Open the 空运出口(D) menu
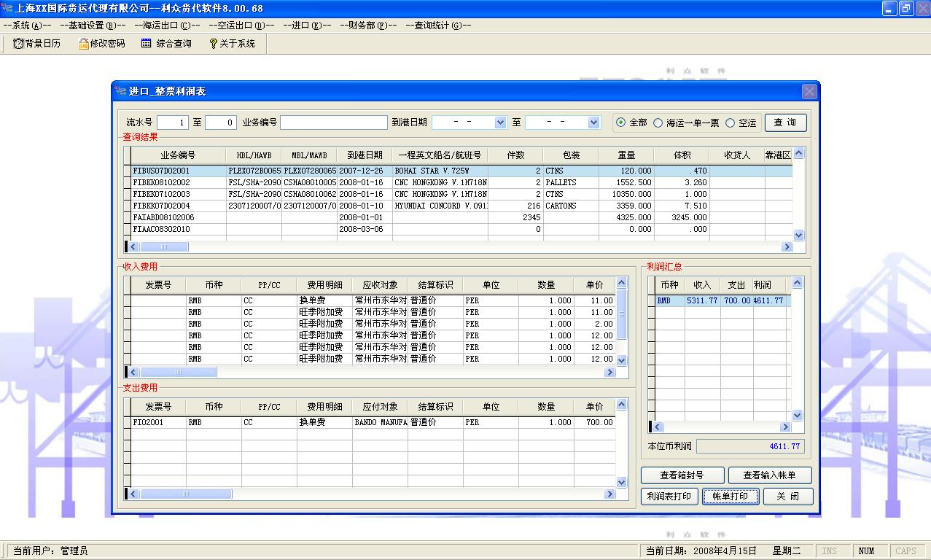931x560 pixels. click(241, 25)
